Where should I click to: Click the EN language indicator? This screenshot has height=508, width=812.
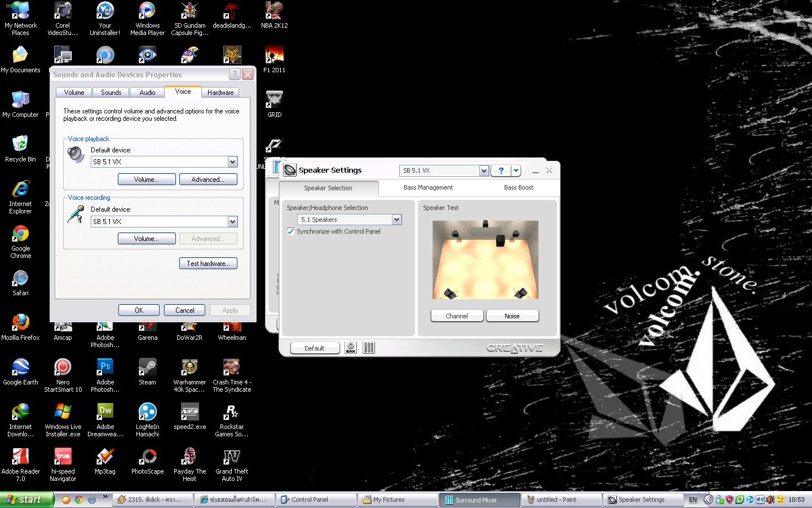pos(693,500)
